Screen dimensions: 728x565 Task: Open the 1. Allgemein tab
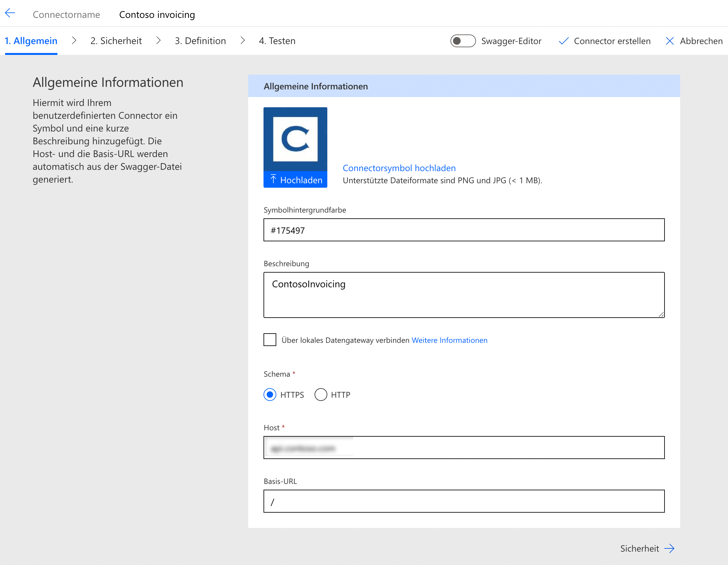(31, 41)
